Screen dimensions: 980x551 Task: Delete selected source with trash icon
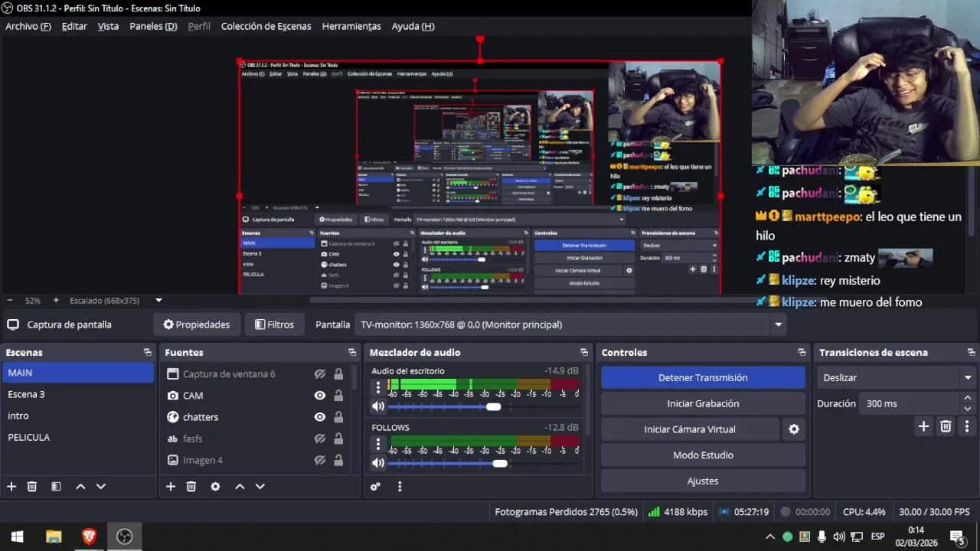click(x=191, y=487)
